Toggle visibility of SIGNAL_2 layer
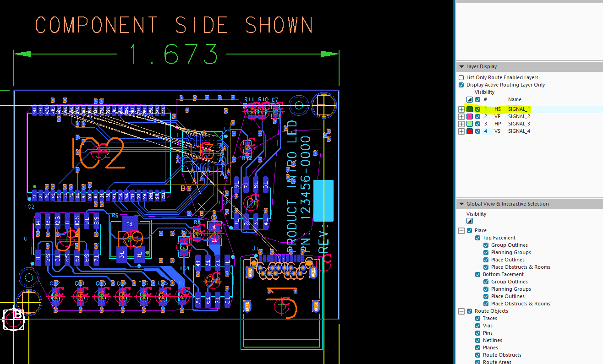 pos(478,117)
